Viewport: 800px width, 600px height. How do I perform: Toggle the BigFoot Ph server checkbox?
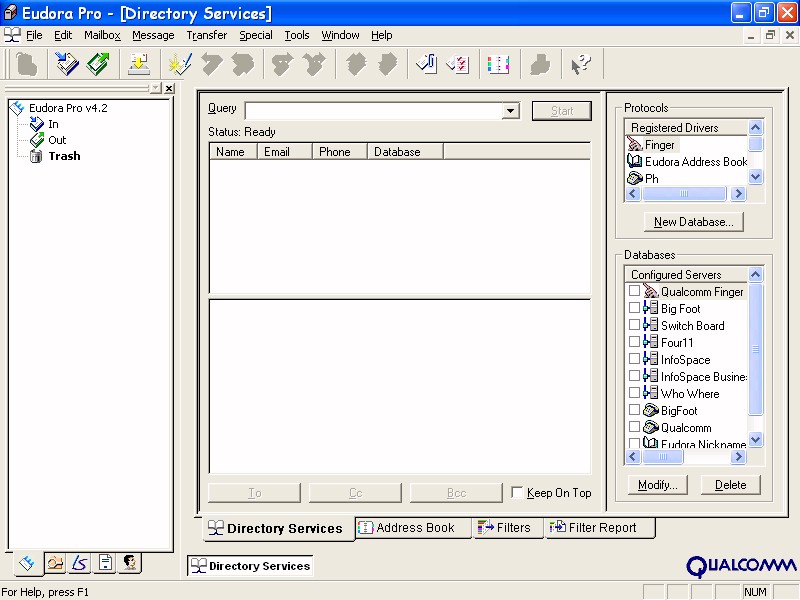pos(634,410)
